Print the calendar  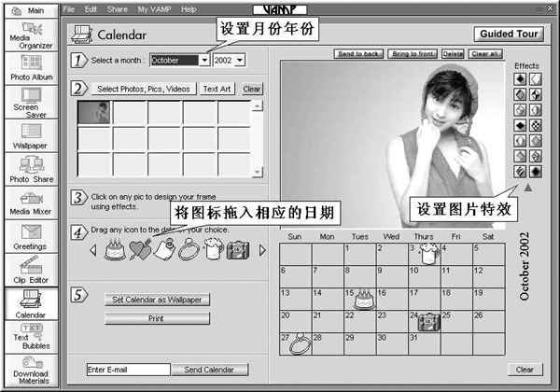(157, 318)
